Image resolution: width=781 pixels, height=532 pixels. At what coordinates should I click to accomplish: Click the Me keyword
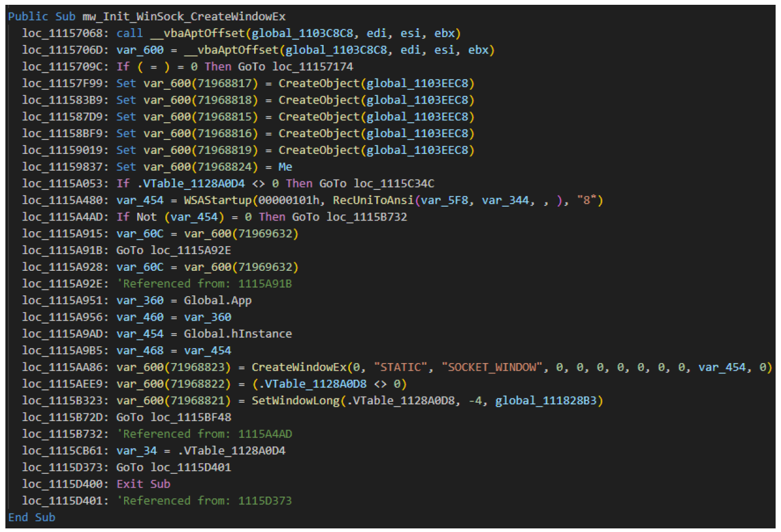pyautogui.click(x=285, y=166)
